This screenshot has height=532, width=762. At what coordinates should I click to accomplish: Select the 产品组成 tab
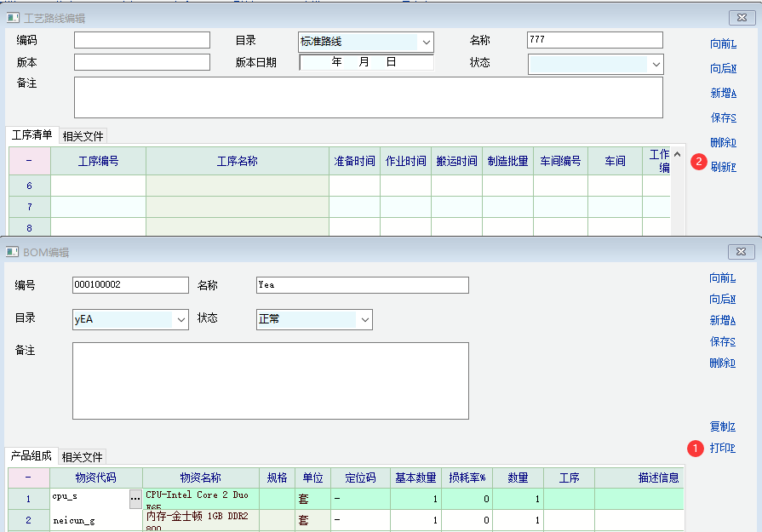click(32, 456)
